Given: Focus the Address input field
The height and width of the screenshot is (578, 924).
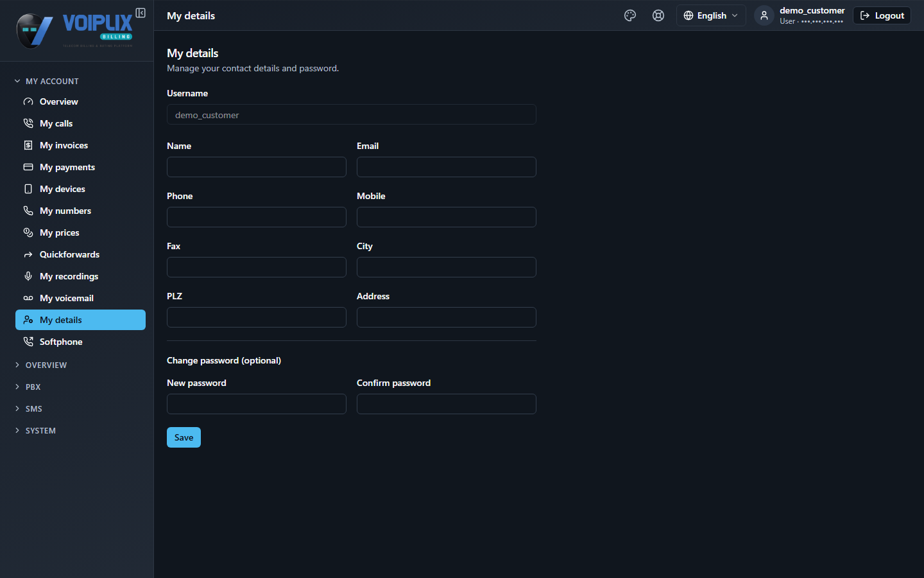Looking at the screenshot, I should (447, 317).
